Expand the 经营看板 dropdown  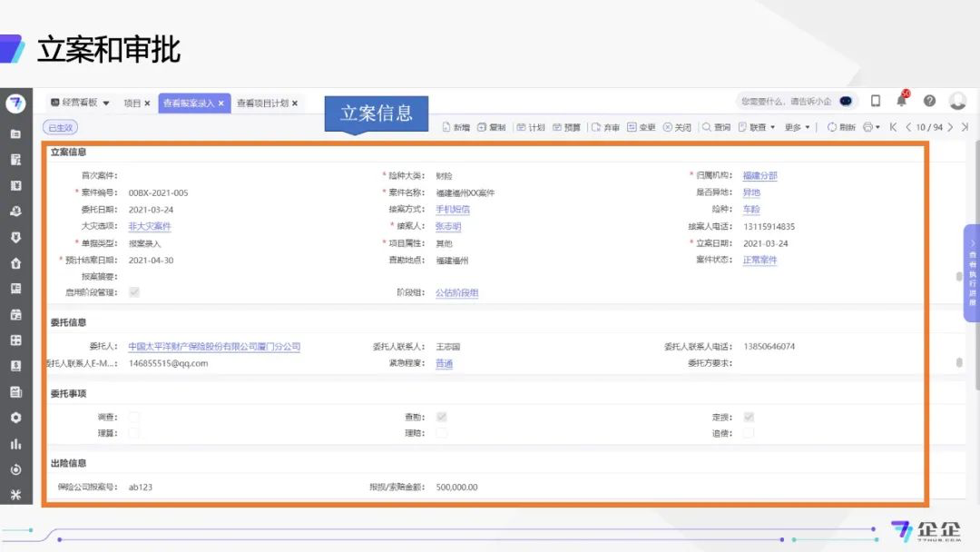tap(106, 103)
